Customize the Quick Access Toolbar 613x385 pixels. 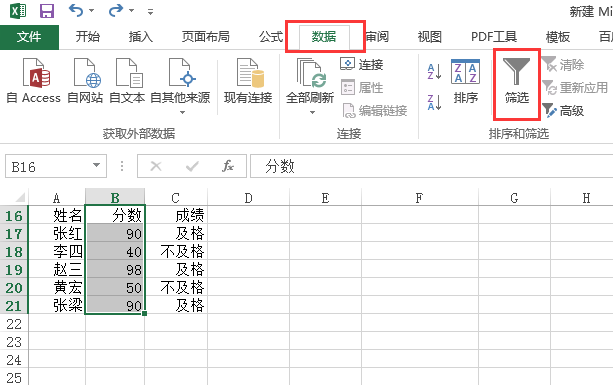(x=150, y=12)
